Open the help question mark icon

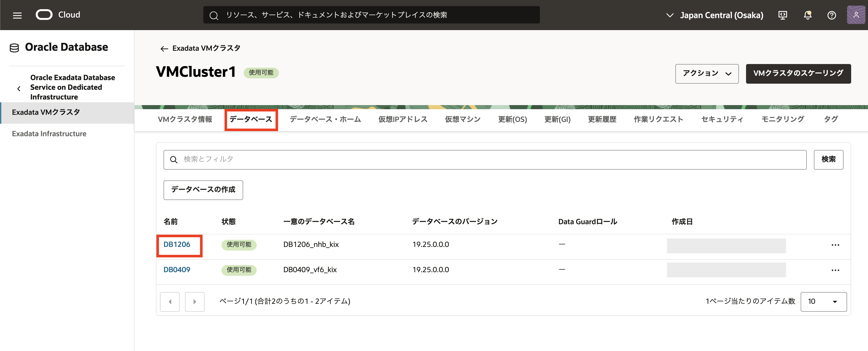(x=831, y=15)
